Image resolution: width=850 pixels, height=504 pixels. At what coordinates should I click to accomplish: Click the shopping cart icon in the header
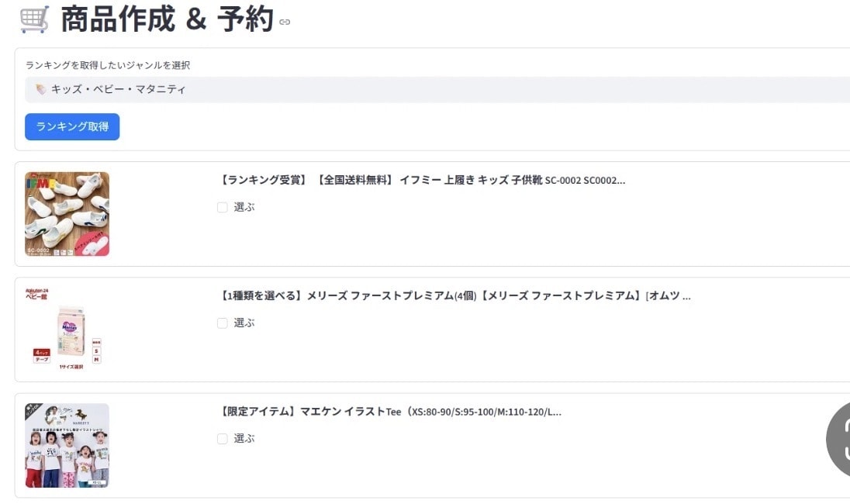[35, 19]
